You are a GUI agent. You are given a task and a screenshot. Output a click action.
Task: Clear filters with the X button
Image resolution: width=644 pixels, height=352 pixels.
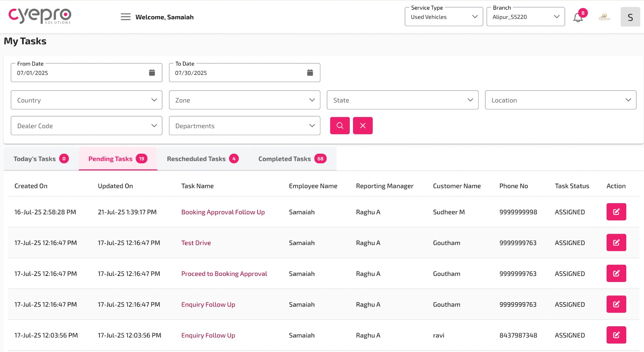tap(363, 126)
